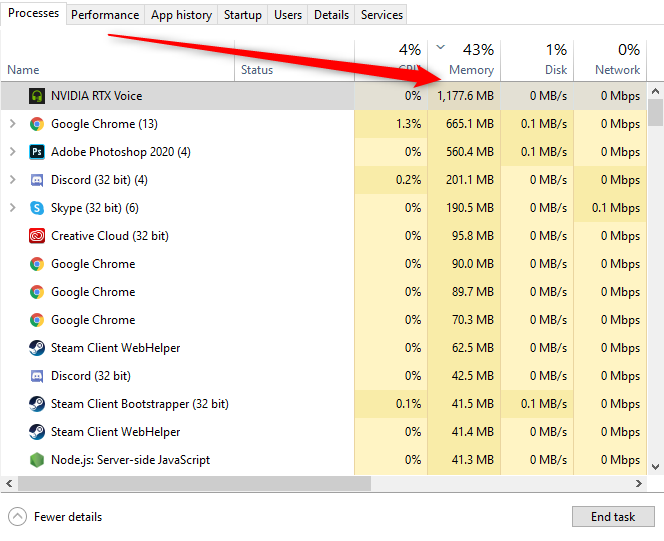Click the Discord (32 bit) (4) icon

pos(37,180)
